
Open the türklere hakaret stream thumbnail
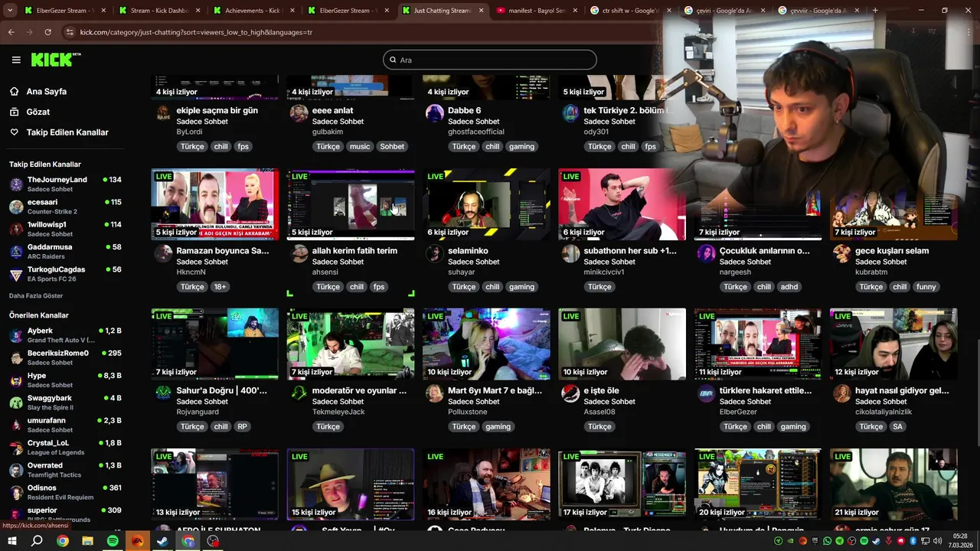[758, 344]
